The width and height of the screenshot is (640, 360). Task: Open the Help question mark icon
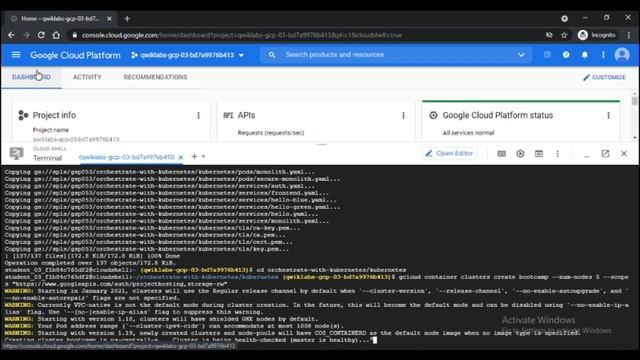click(x=566, y=55)
